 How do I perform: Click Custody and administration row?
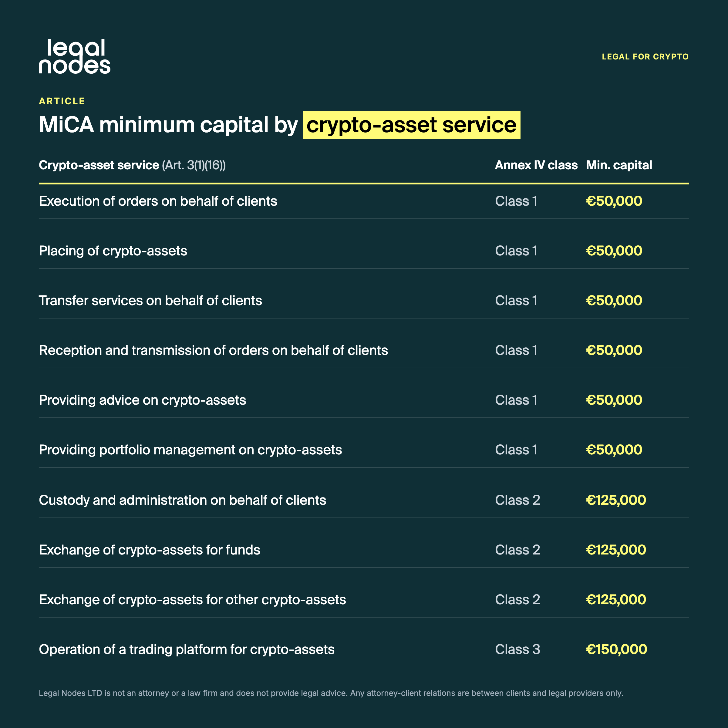364,500
